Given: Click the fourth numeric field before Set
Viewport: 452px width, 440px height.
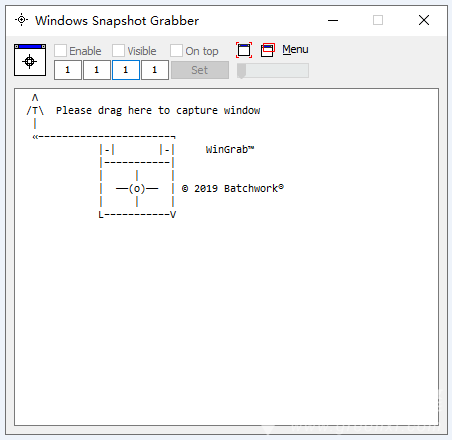Looking at the screenshot, I should [155, 70].
